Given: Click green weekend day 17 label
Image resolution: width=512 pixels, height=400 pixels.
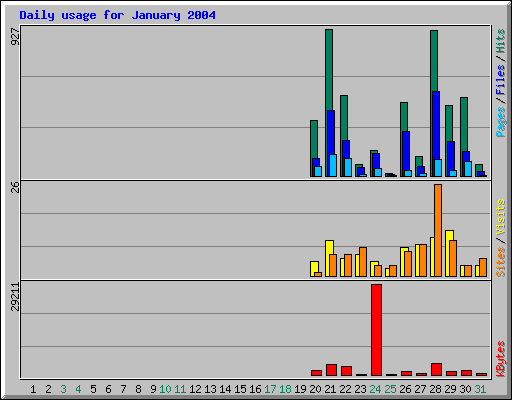Looking at the screenshot, I should click(x=270, y=389).
